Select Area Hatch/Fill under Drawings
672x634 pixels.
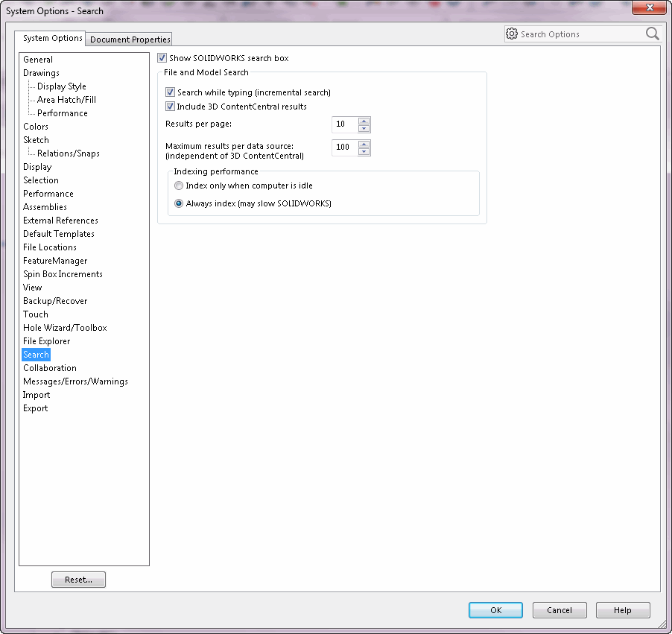coord(66,99)
